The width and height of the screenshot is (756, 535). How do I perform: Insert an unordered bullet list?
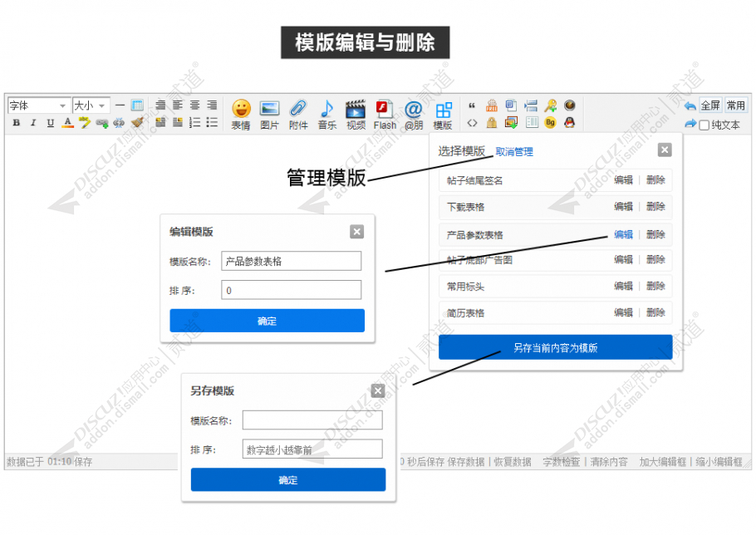[x=212, y=122]
